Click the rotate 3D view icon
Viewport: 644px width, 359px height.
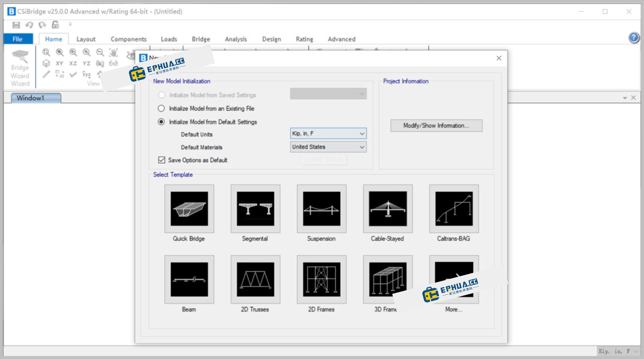pos(100,63)
